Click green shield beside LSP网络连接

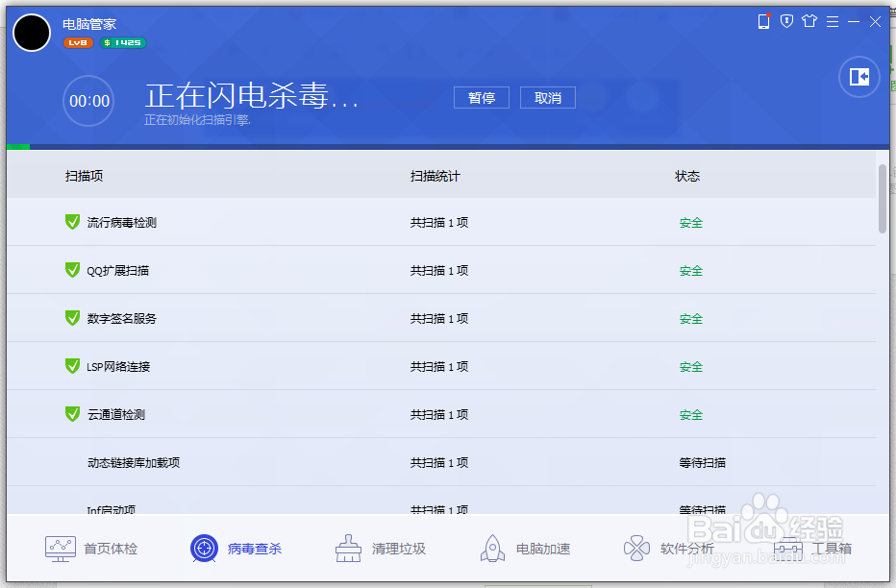point(72,365)
